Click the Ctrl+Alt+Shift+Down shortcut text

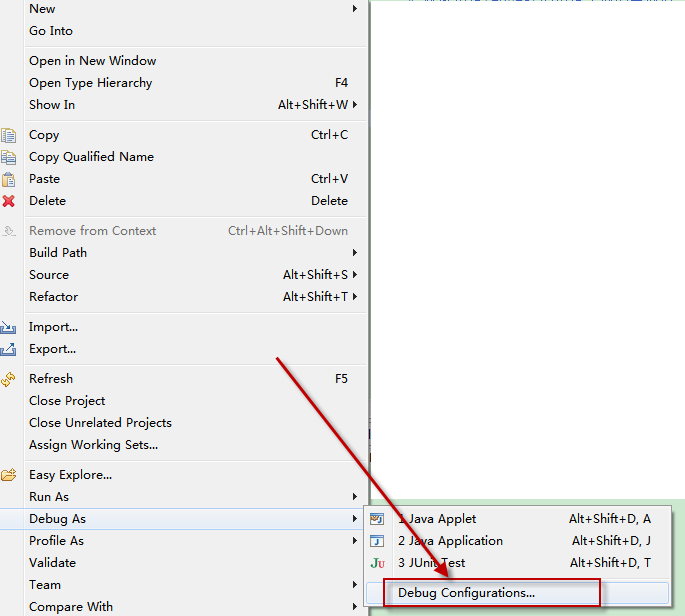click(x=288, y=231)
